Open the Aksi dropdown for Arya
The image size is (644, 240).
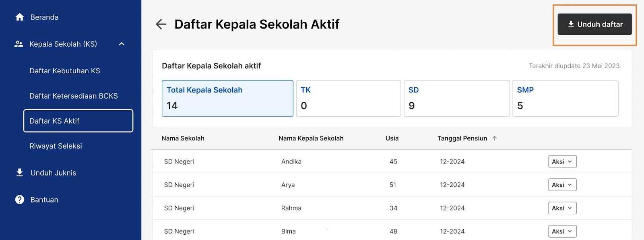562,185
